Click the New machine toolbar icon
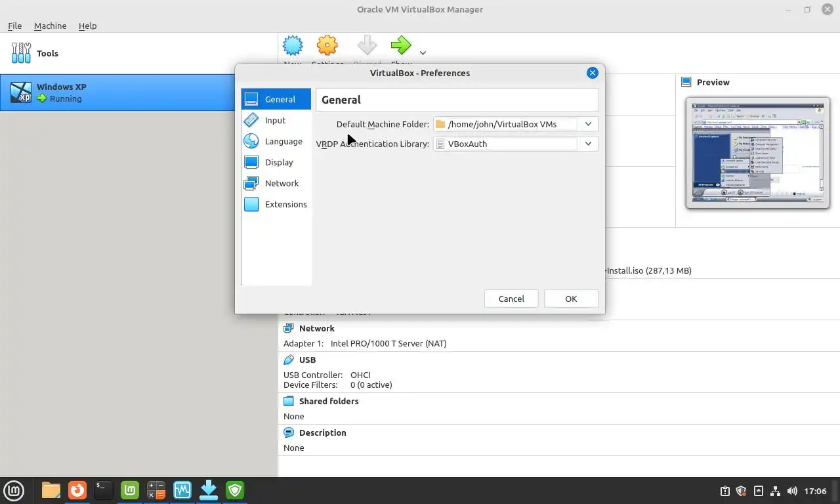840x504 pixels. pos(293,46)
